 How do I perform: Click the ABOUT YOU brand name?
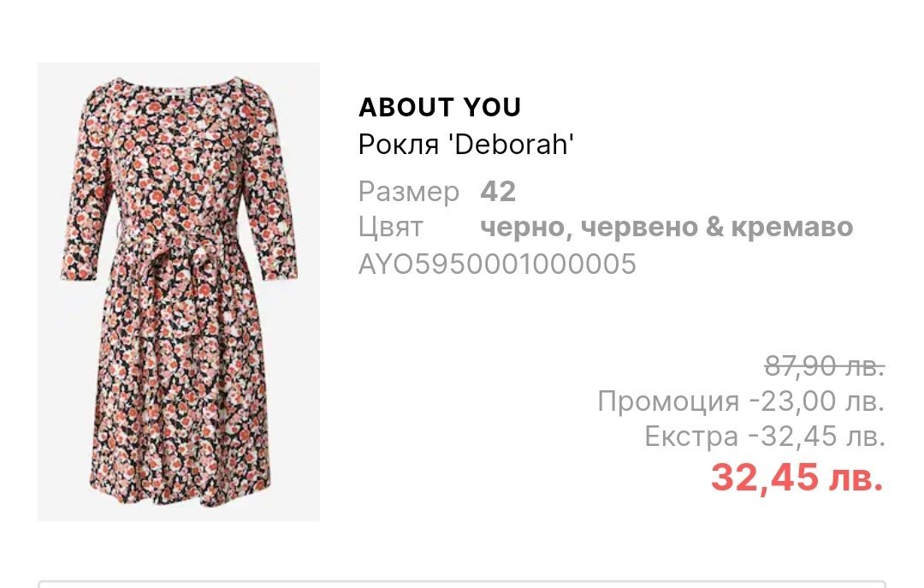coord(440,107)
